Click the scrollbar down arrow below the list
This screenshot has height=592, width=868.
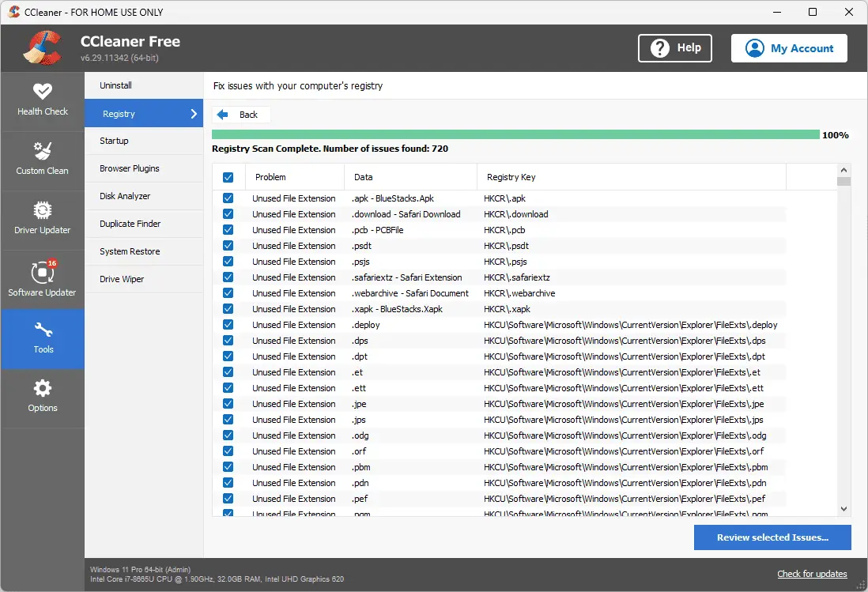click(843, 508)
